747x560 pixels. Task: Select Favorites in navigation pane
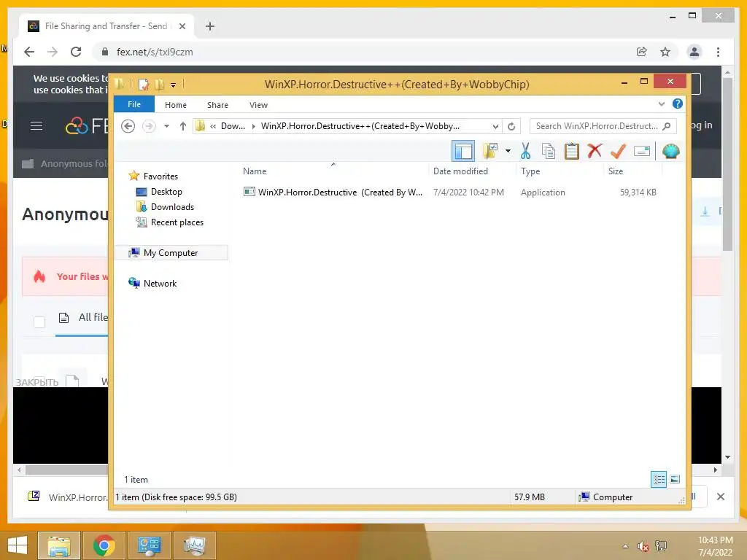160,176
